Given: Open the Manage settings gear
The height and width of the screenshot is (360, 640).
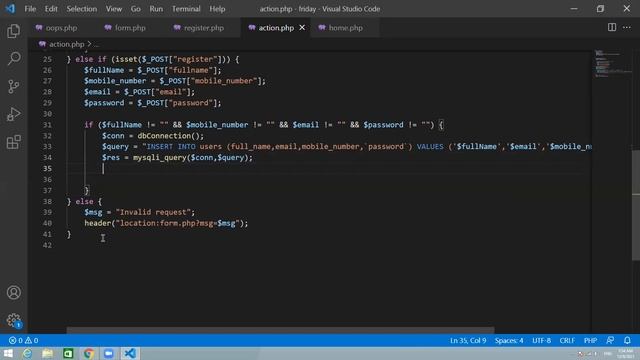Looking at the screenshot, I should click(x=13, y=320).
